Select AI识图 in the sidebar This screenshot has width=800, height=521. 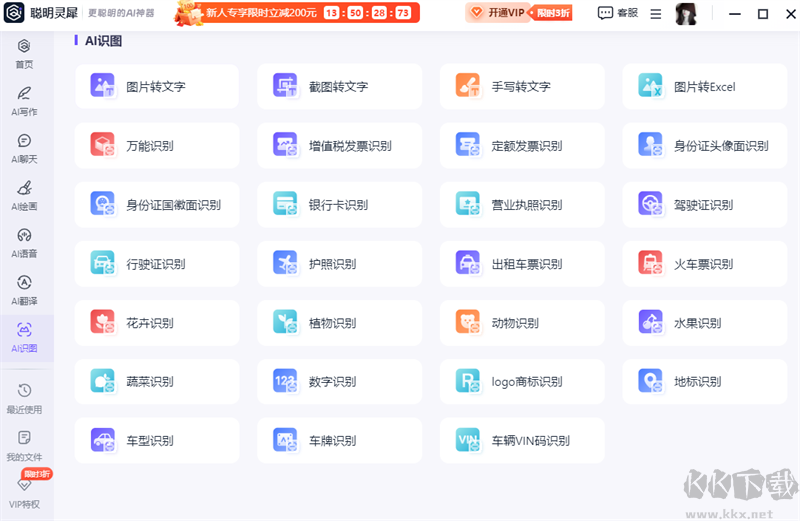(24, 338)
